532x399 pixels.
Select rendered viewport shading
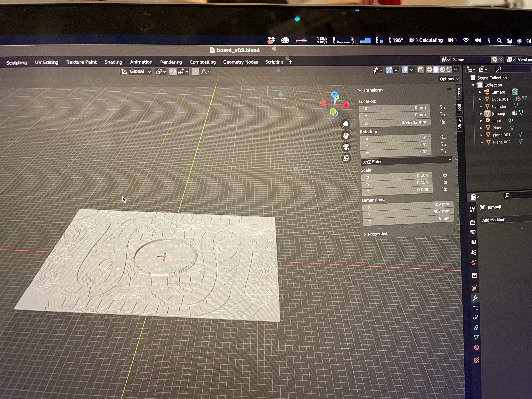449,70
